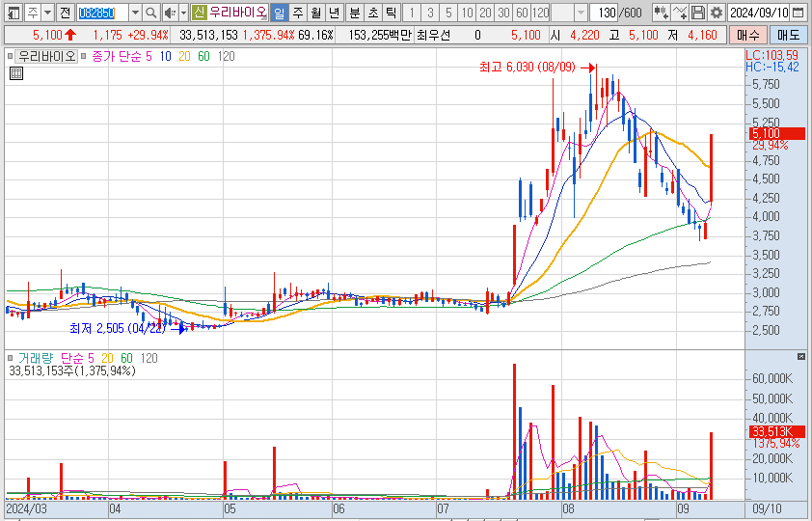
Task: Click the 전 button in the toolbar
Action: [65, 13]
